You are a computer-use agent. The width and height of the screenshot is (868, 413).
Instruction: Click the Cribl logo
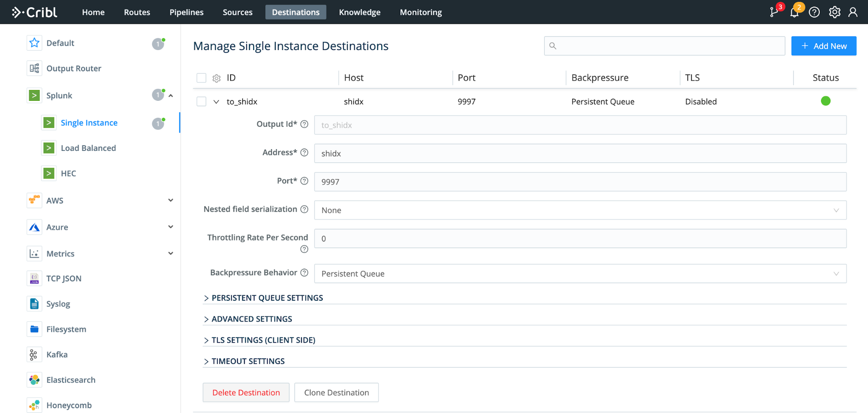coord(35,12)
